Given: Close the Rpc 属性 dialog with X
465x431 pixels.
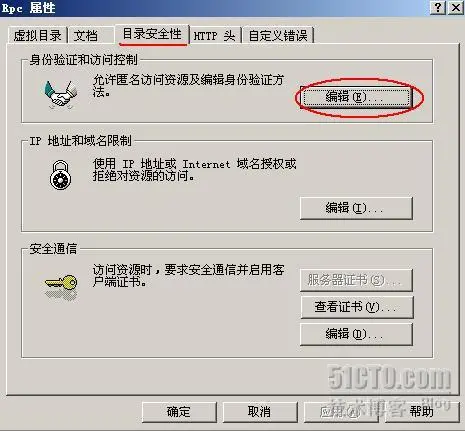Looking at the screenshot, I should coord(456,8).
